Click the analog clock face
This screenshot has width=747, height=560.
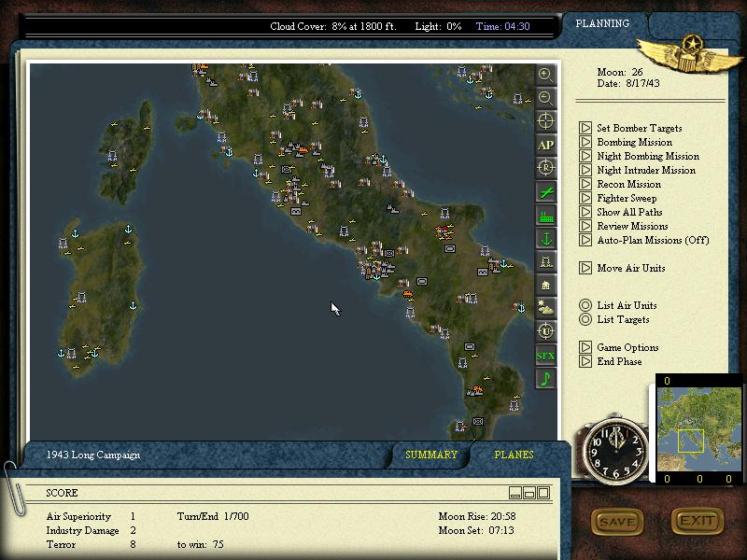click(616, 452)
